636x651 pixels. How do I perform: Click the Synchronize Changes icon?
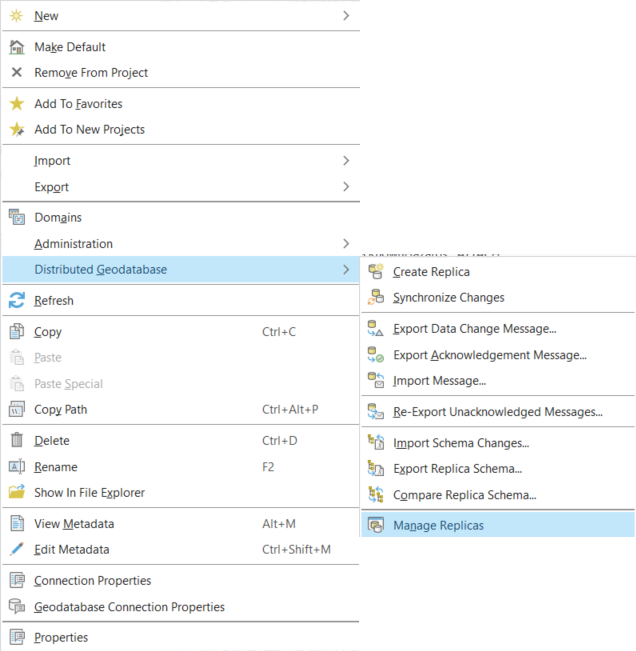[376, 298]
